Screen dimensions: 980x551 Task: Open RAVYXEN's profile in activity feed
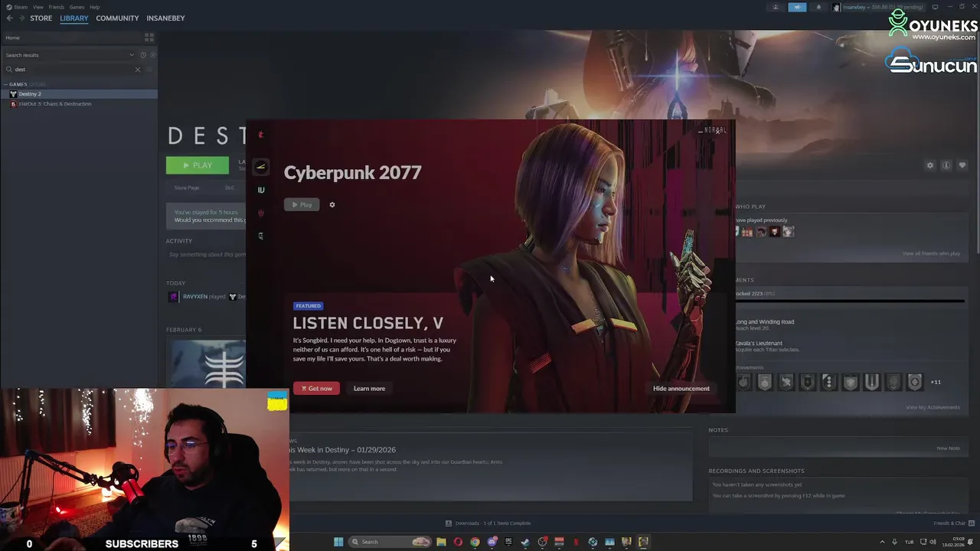pos(195,297)
